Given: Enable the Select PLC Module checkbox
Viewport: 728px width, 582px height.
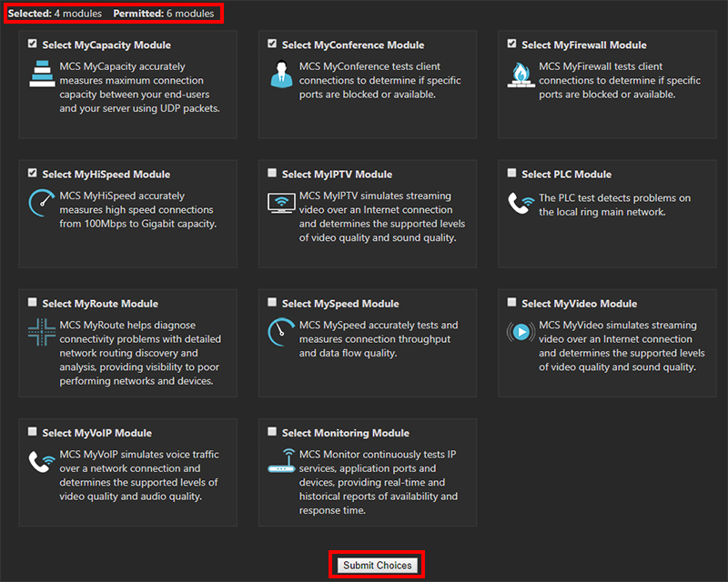Looking at the screenshot, I should pos(511,171).
